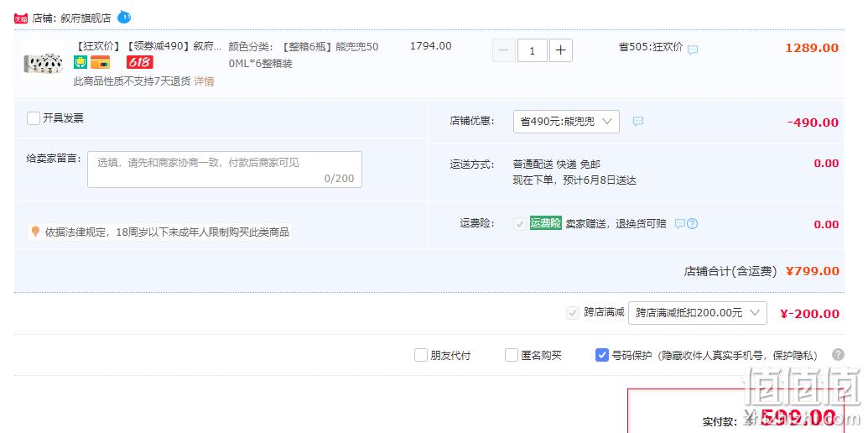Toggle the 跨店满减 checkbox
This screenshot has width=868, height=433.
click(573, 313)
